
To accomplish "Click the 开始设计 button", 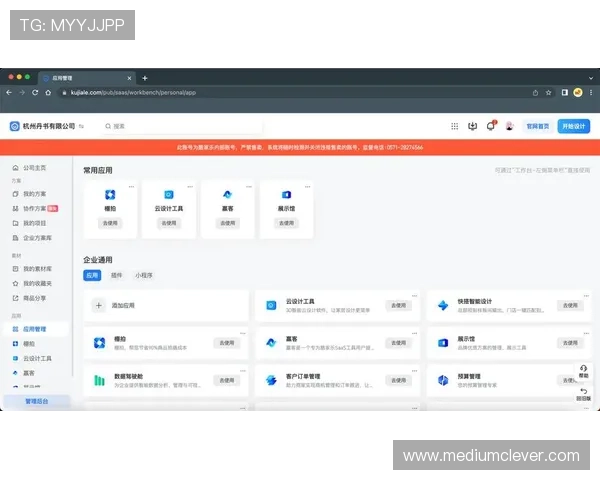I will tap(574, 126).
